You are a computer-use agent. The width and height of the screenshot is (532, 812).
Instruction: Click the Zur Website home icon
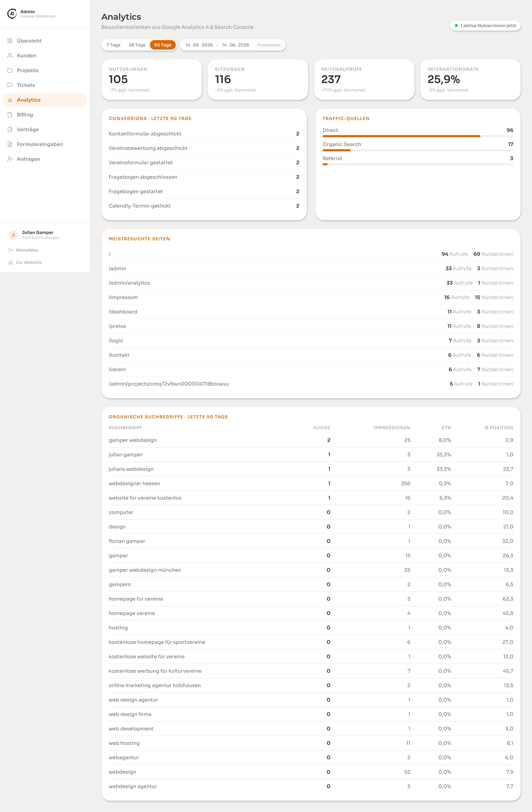click(x=11, y=262)
